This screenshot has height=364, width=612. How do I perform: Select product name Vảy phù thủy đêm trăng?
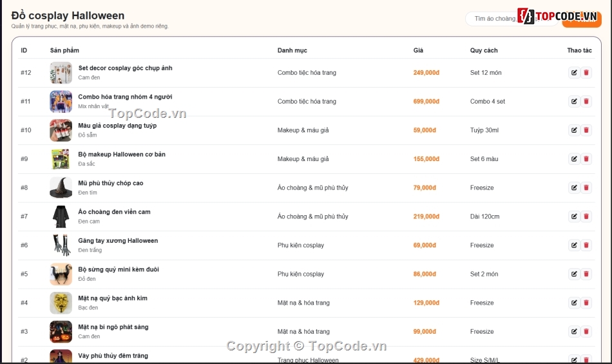coord(113,356)
